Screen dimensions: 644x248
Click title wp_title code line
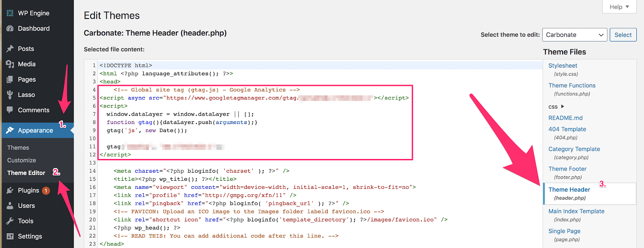175,179
